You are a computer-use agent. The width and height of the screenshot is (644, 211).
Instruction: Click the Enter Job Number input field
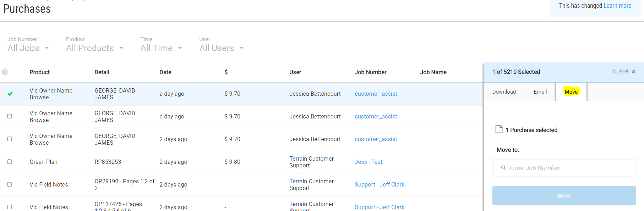point(564,168)
